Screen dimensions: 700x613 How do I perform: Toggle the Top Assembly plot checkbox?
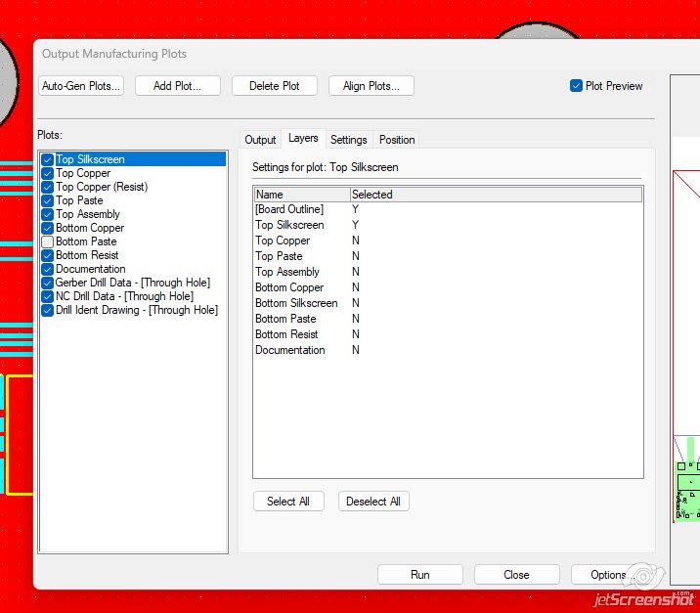click(47, 214)
